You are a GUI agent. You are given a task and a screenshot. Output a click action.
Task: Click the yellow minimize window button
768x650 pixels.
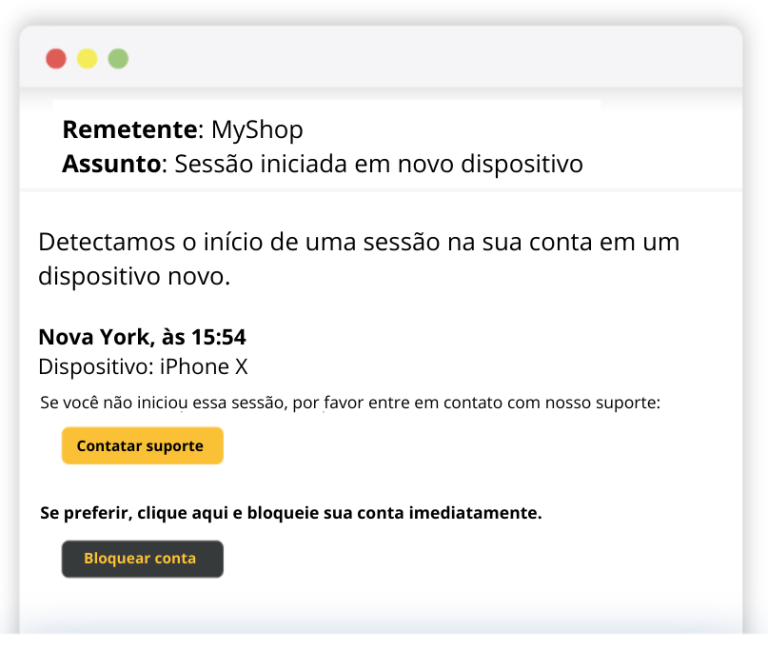click(87, 59)
